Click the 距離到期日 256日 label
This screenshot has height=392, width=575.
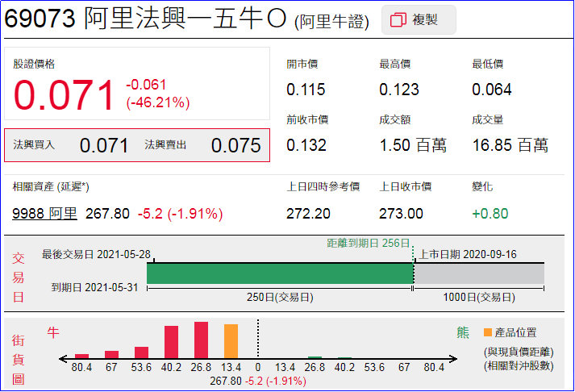pyautogui.click(x=369, y=243)
